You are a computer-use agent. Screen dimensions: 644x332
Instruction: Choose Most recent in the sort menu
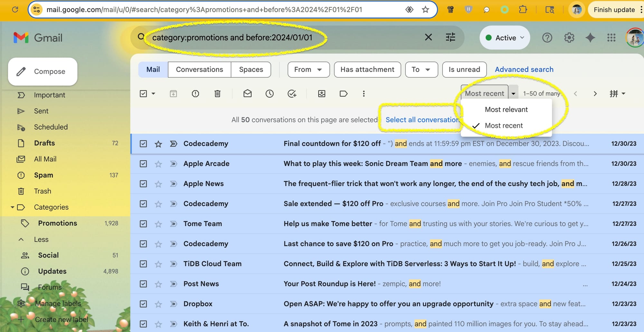coord(506,125)
